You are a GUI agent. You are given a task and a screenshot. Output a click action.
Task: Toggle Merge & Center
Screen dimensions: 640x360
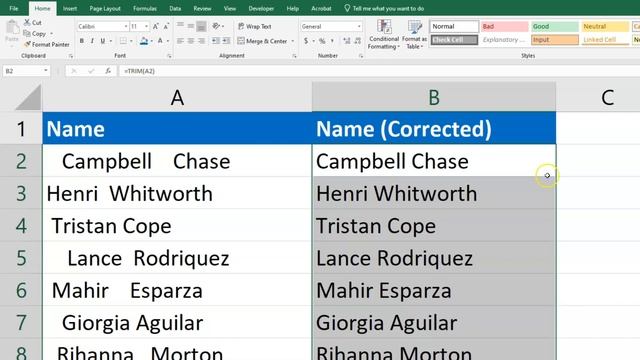(262, 41)
